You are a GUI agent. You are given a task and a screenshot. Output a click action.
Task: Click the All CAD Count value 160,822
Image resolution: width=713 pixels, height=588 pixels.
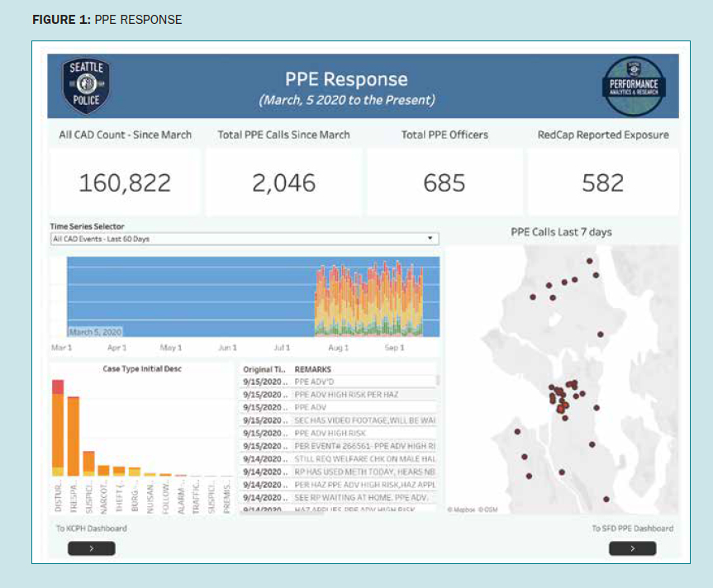(125, 183)
